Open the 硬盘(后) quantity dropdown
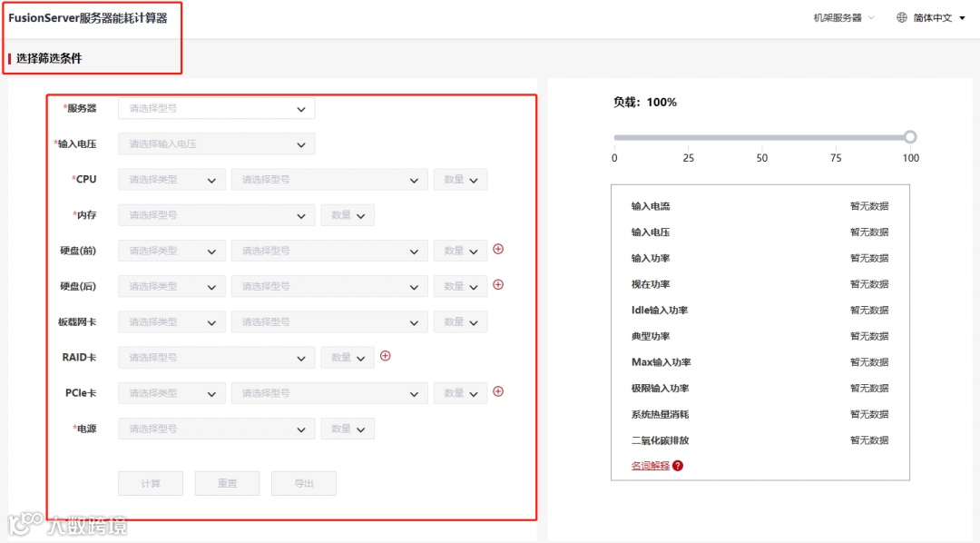The height and width of the screenshot is (543, 980). click(460, 287)
